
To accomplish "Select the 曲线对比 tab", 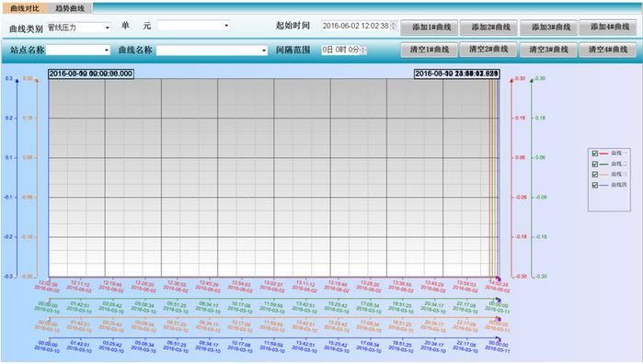I will (25, 8).
